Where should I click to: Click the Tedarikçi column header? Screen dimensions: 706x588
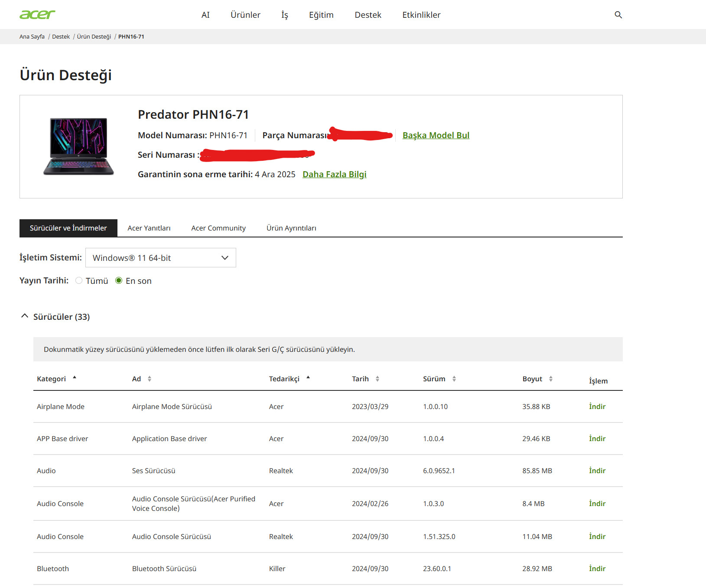(x=284, y=379)
